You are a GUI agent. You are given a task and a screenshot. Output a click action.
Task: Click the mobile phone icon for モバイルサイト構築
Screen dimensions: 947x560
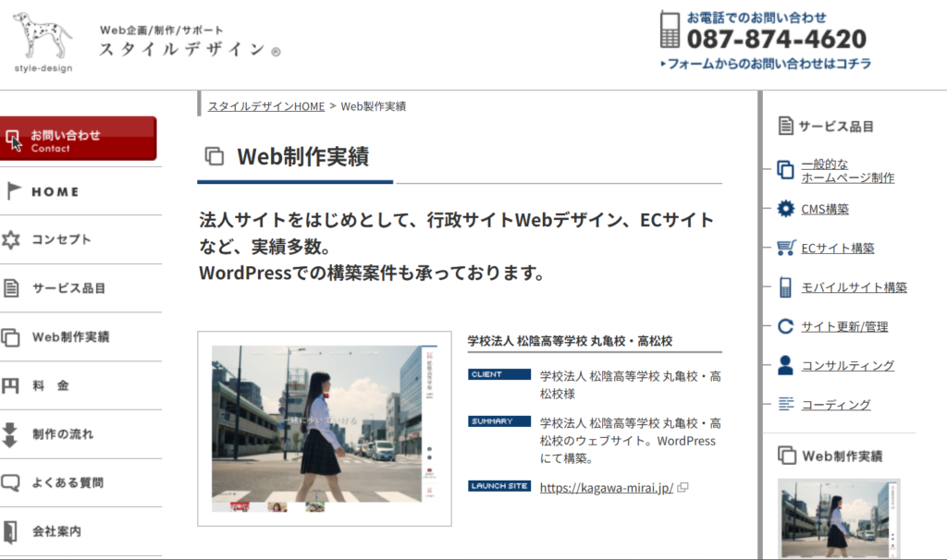[x=785, y=287]
